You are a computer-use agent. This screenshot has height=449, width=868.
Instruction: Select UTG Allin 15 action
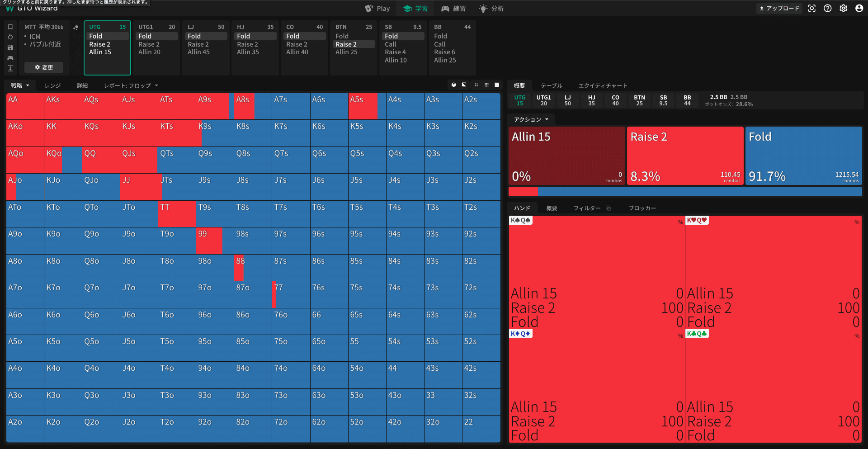pos(108,52)
